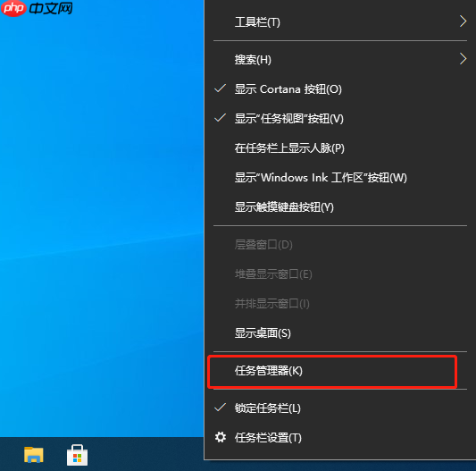The image size is (476, 471).
Task: Toggle 锁定任务栏(L) off
Action: tap(340, 408)
